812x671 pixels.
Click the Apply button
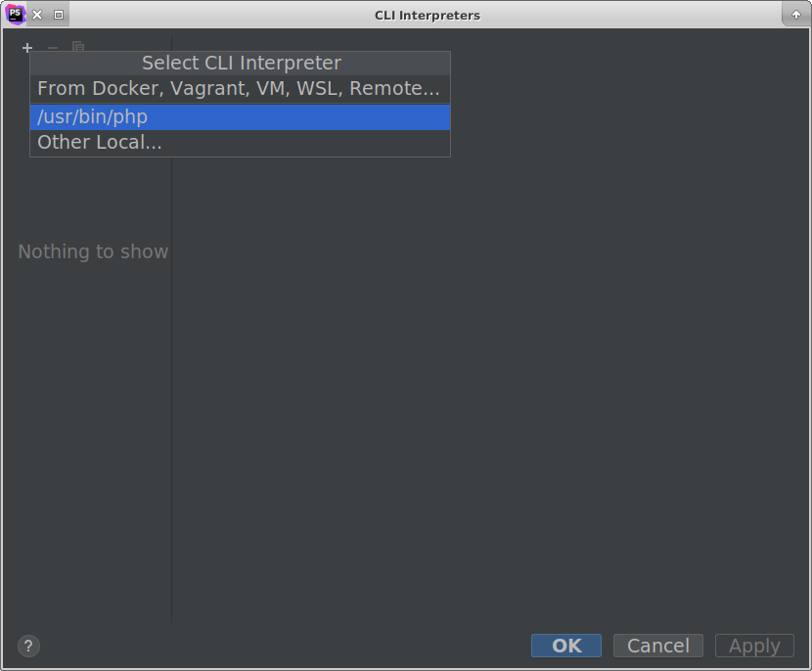(x=754, y=646)
